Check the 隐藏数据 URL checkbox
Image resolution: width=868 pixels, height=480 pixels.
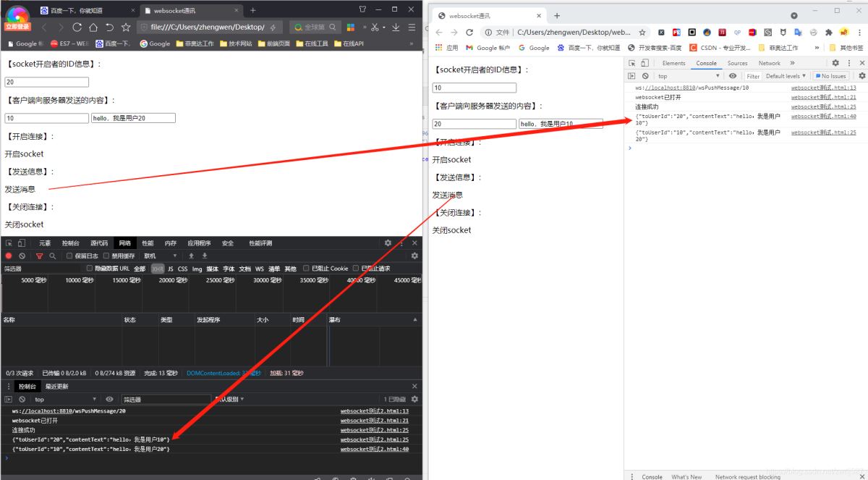click(x=89, y=269)
